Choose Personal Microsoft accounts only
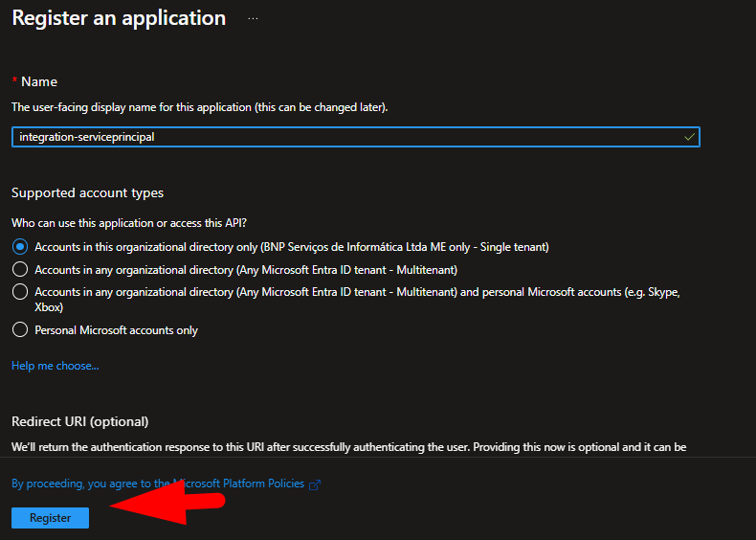The width and height of the screenshot is (756, 540). pos(20,329)
